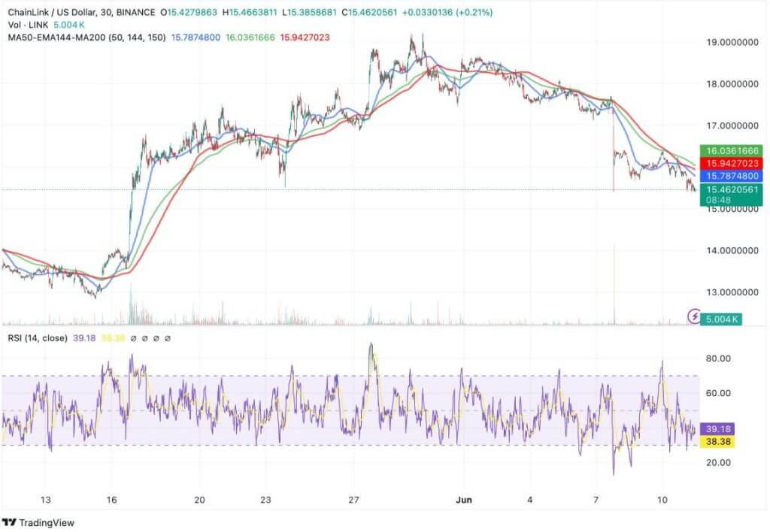770x532 pixels.
Task: Click the date label 13 on time axis
Action: pos(45,500)
